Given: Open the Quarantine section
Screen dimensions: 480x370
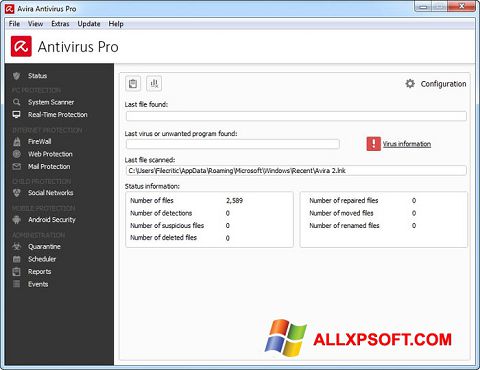Looking at the screenshot, I should point(44,247).
